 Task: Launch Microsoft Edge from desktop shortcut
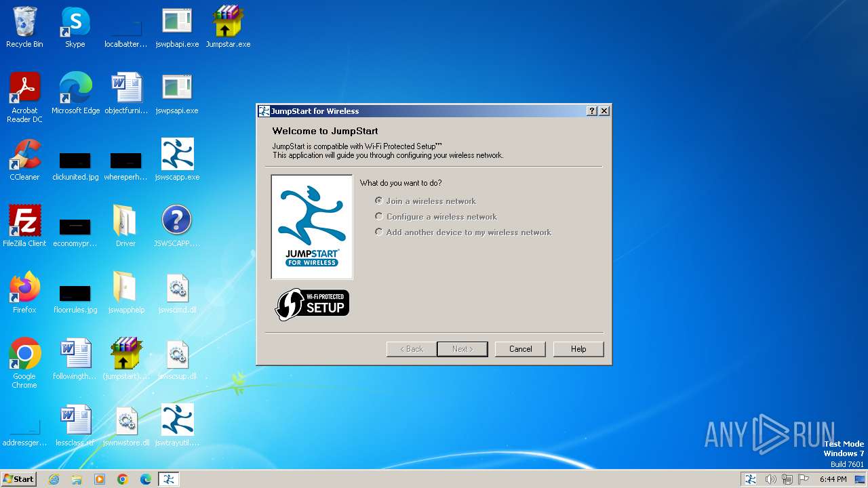(75, 94)
